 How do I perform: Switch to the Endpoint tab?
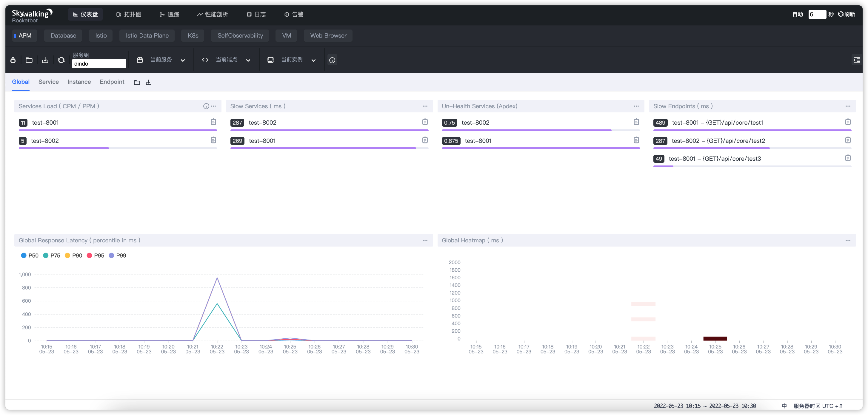coord(112,82)
